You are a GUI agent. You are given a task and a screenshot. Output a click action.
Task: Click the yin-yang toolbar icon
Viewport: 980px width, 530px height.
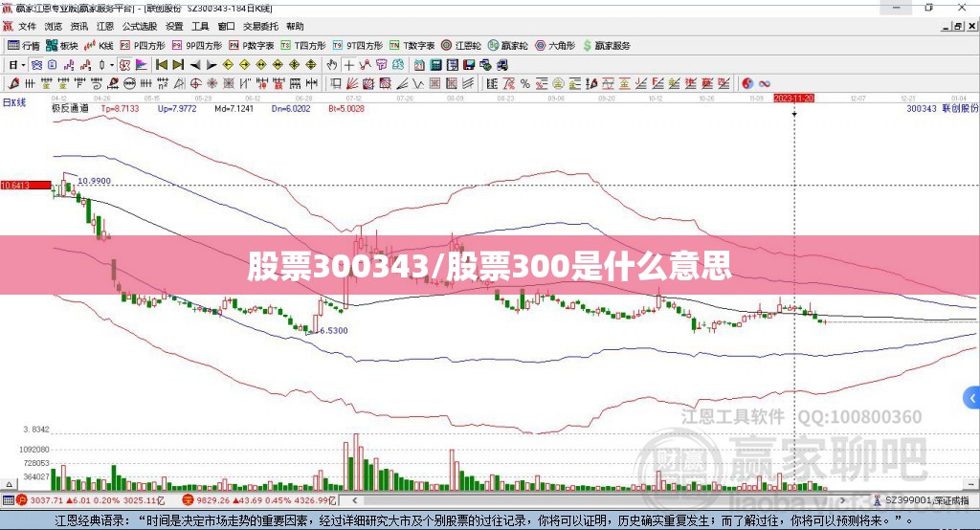tap(746, 84)
